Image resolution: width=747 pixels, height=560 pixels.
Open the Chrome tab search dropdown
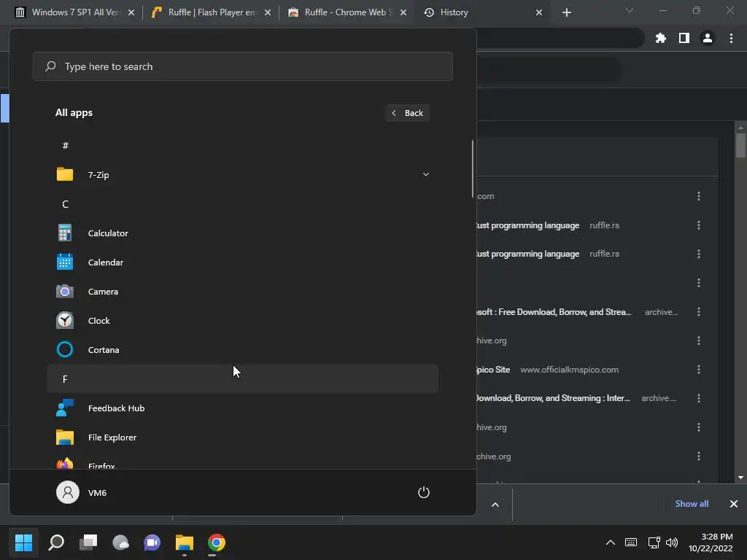(630, 10)
